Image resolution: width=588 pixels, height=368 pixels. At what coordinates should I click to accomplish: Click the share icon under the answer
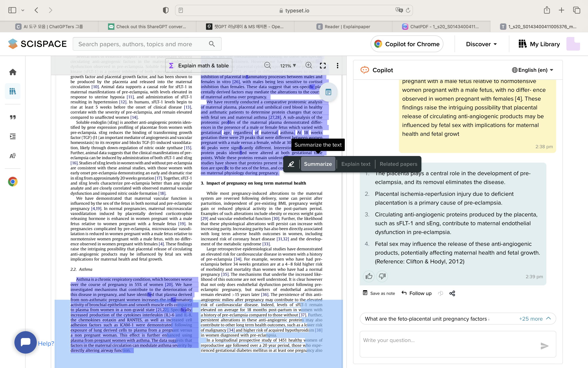tap(452, 293)
